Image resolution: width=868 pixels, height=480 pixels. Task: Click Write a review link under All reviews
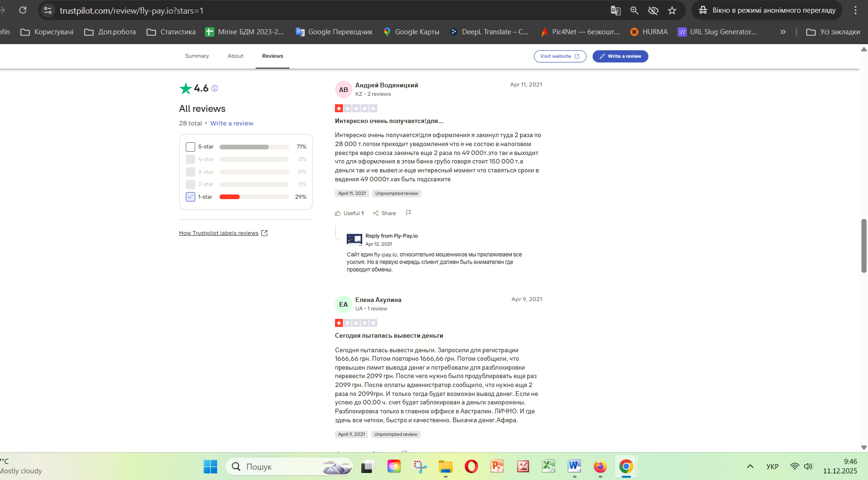[x=232, y=123]
